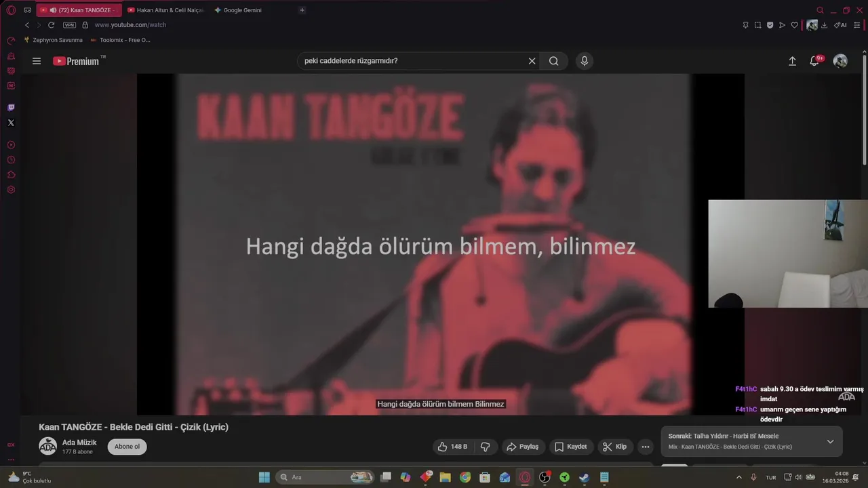Screen dimensions: 868x488
Task: Click the pinboard pin icon in toolbar
Action: (x=745, y=25)
